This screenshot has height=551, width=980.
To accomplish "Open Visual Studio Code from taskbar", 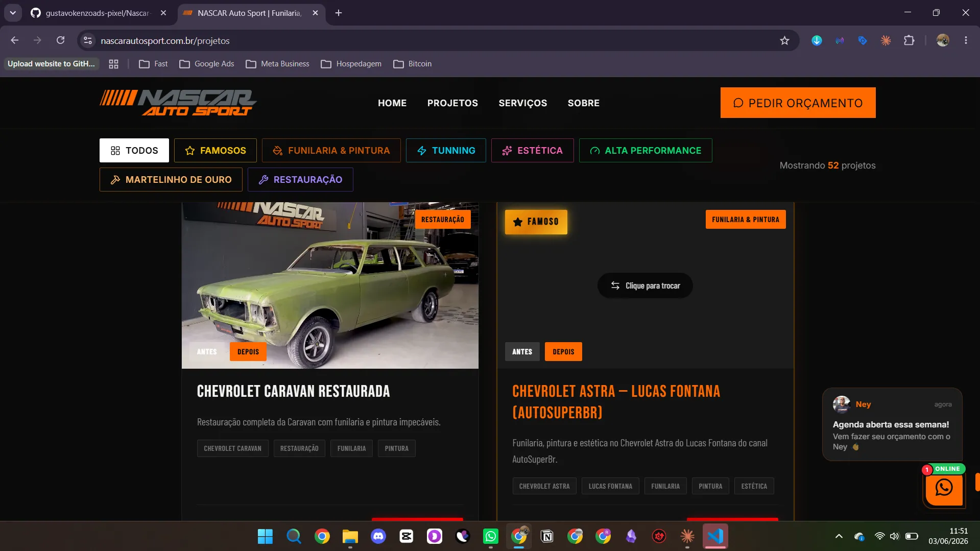I will coord(715,536).
